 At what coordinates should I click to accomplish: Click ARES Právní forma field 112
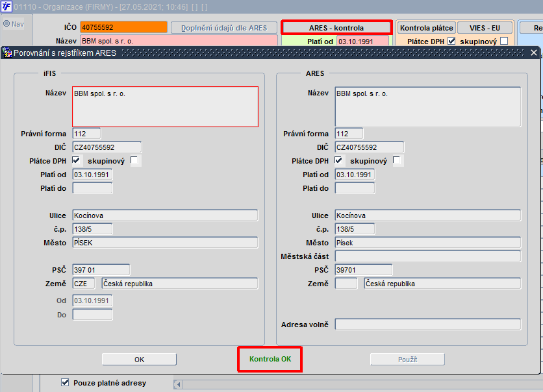click(x=349, y=134)
